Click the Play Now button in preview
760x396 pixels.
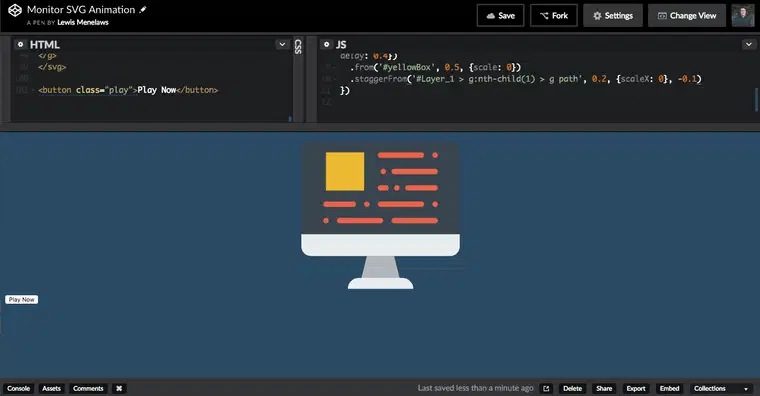pos(21,300)
